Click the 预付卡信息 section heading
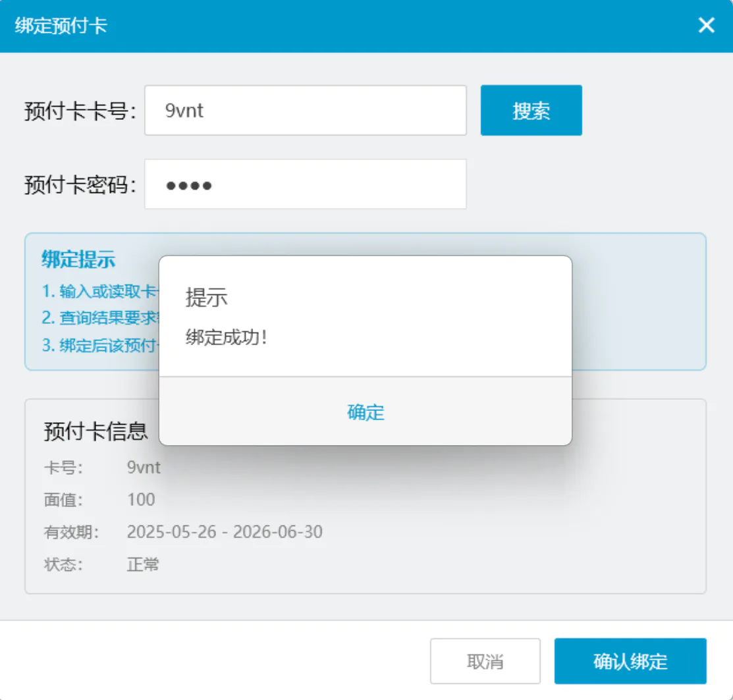 point(95,431)
